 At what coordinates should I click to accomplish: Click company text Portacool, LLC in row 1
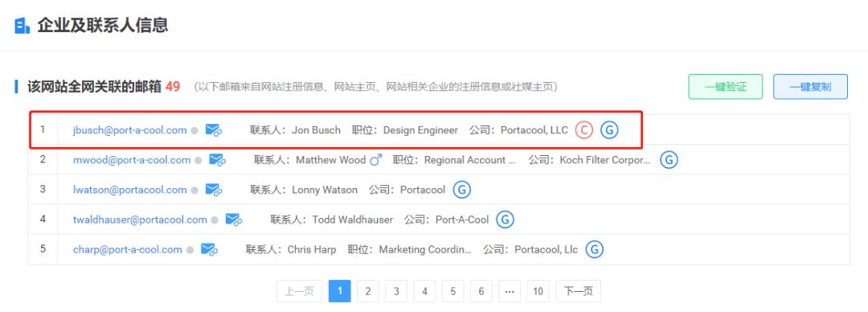tap(534, 130)
